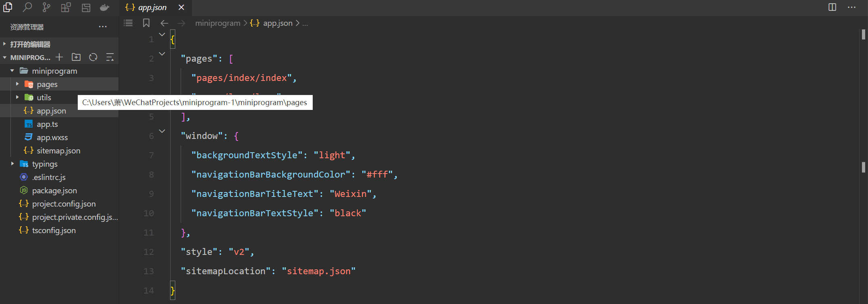Screen dimensions: 868x304
Task: Open the Docker whale icon
Action: tap(105, 7)
